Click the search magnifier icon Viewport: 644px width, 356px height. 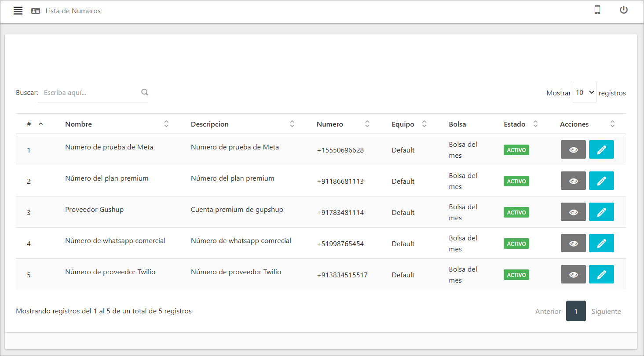click(x=145, y=92)
